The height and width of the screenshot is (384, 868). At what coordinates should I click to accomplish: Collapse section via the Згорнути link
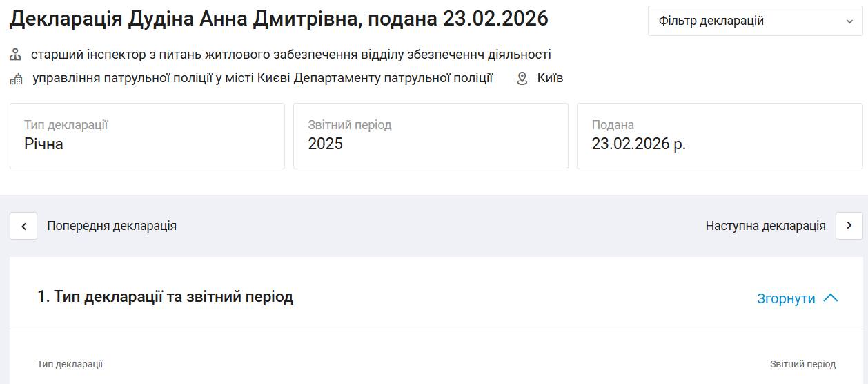coord(786,298)
